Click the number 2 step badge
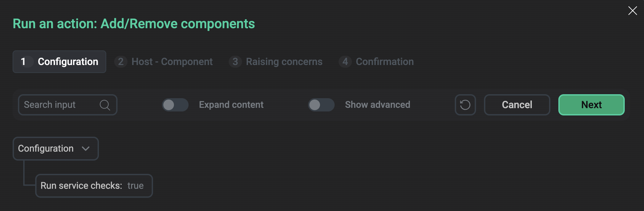This screenshot has height=211, width=644. click(x=121, y=62)
